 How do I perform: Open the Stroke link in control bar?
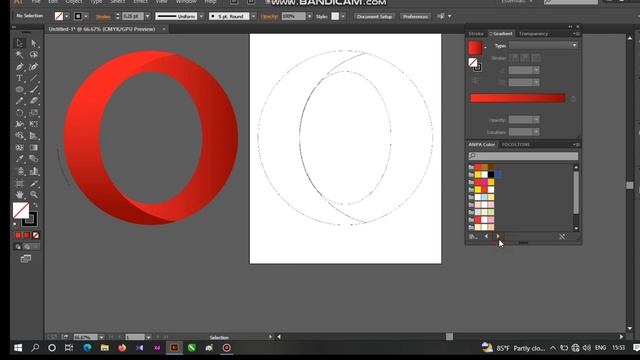coord(103,17)
